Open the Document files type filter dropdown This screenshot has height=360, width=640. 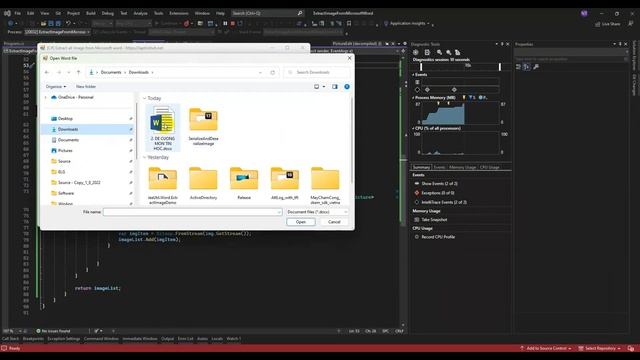pyautogui.click(x=317, y=212)
